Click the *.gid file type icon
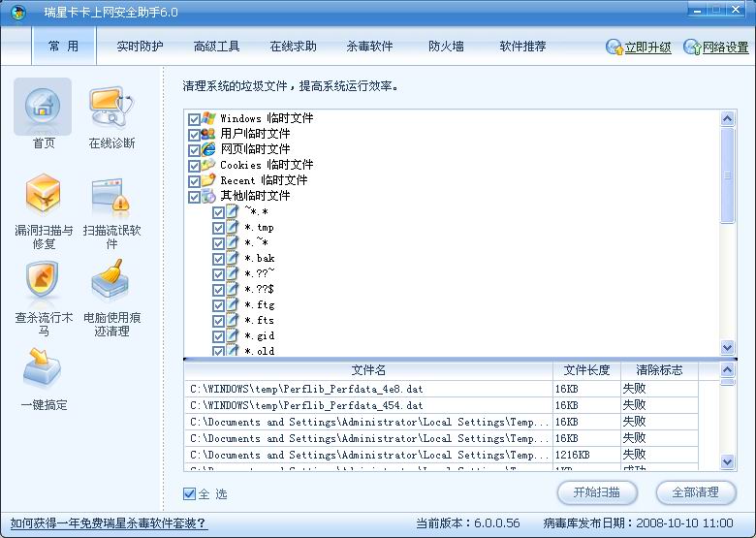756x538 pixels. point(233,335)
